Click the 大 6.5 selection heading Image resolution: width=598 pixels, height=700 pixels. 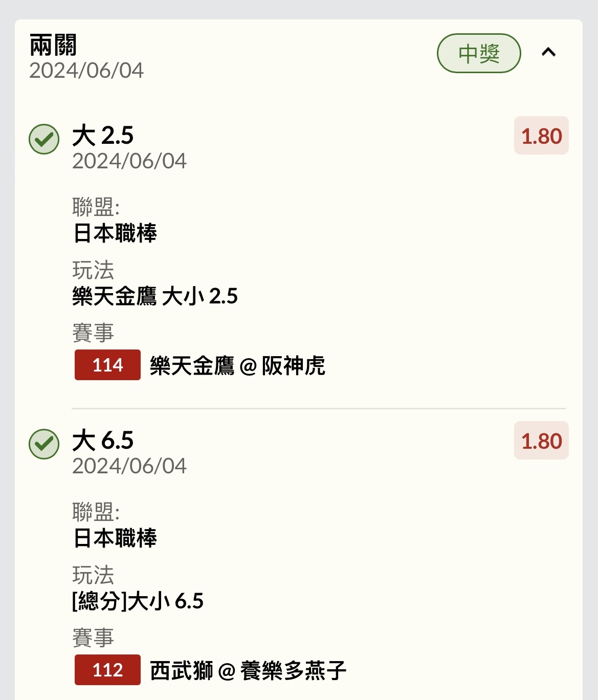pyautogui.click(x=103, y=441)
